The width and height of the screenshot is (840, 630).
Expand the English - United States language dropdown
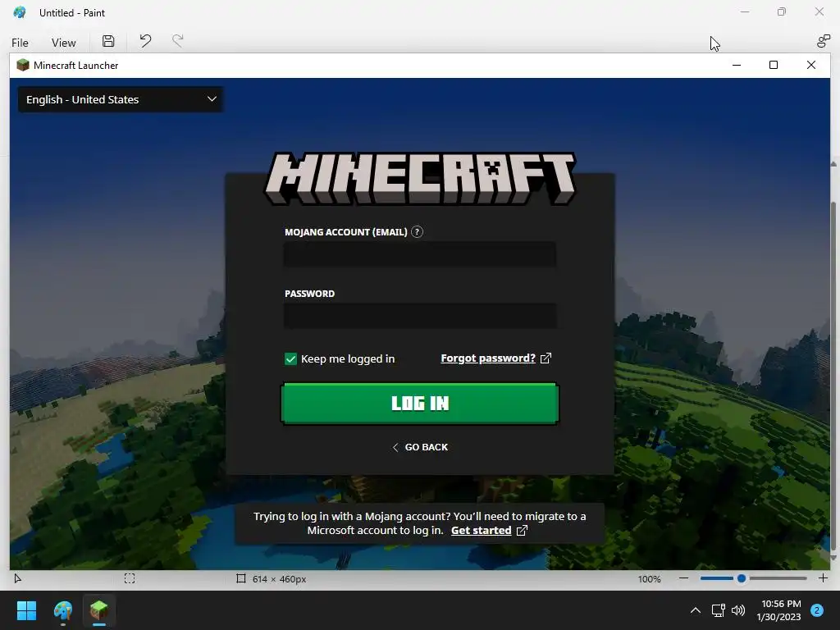pos(121,99)
